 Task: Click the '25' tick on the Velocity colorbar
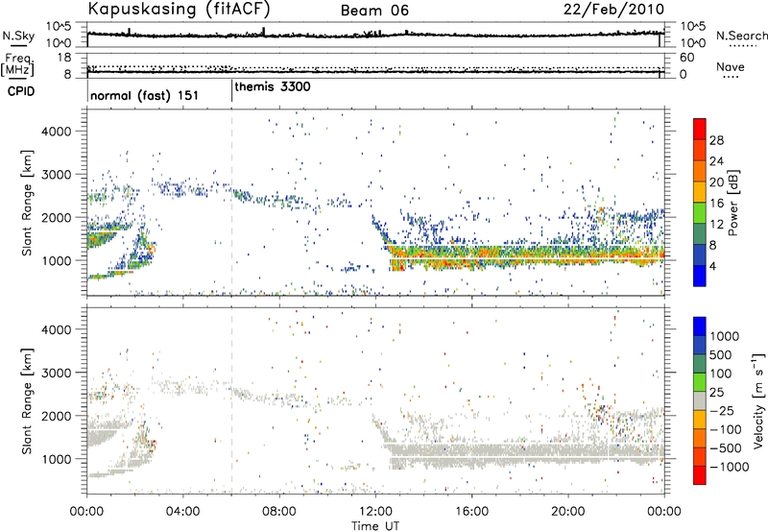coord(716,392)
